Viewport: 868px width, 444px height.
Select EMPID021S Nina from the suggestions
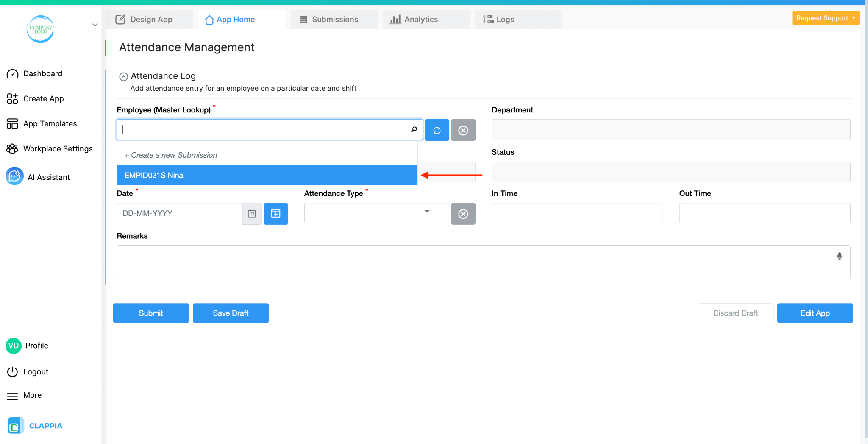[267, 175]
